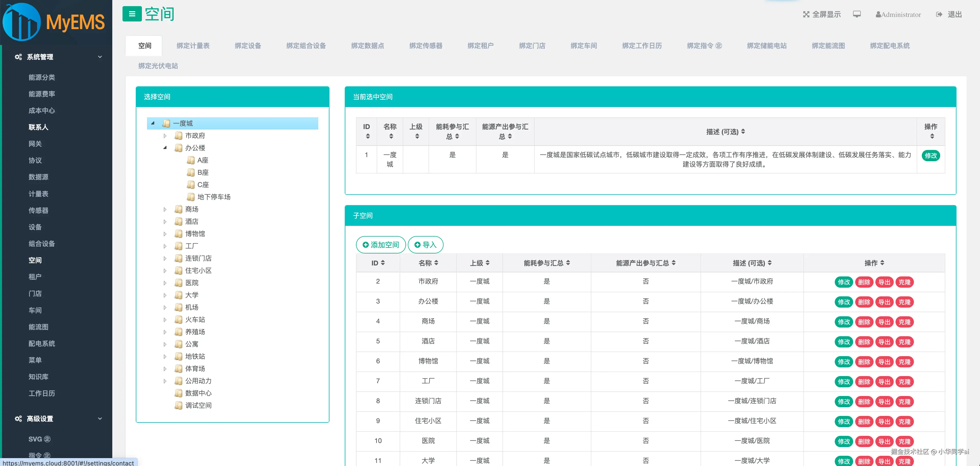Click the folder icon for 数据中心

coord(178,393)
